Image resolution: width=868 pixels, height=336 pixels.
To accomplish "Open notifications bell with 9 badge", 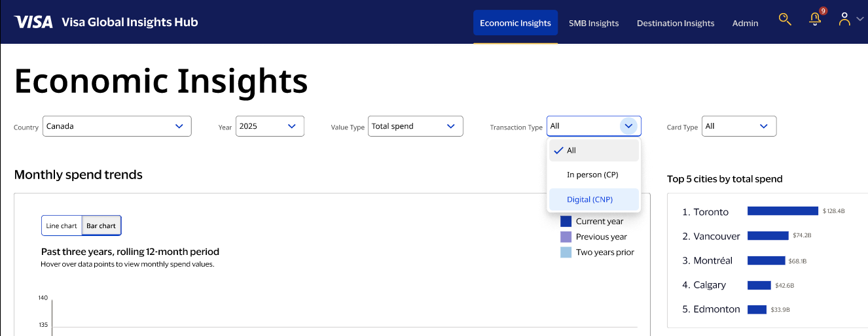I will (815, 19).
